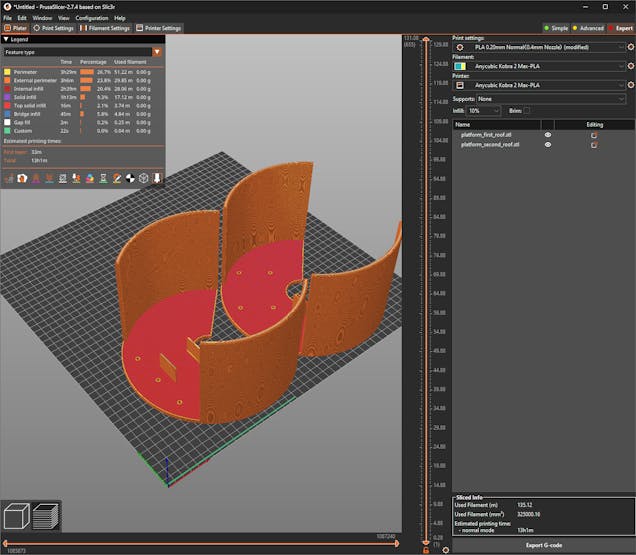This screenshot has width=636, height=555.
Task: Select the Simple mode option
Action: [557, 28]
